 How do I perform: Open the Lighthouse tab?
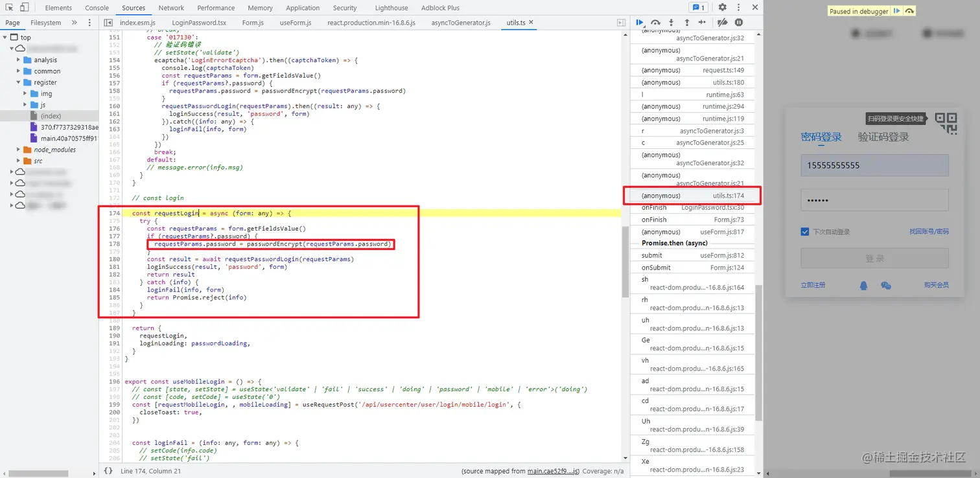[391, 8]
